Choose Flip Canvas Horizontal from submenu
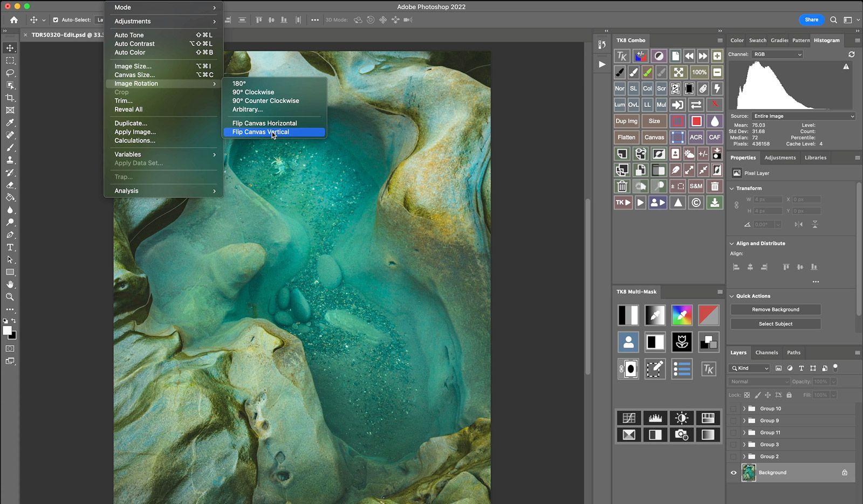This screenshot has width=863, height=504. 264,123
